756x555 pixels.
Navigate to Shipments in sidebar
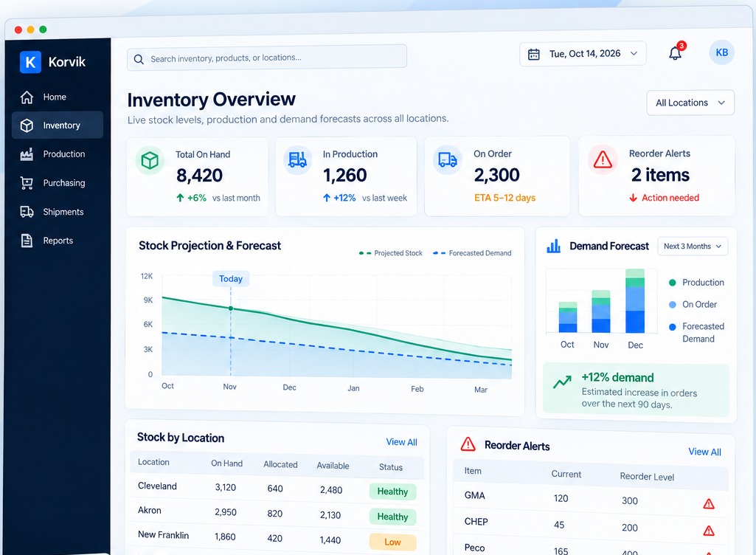click(58, 212)
